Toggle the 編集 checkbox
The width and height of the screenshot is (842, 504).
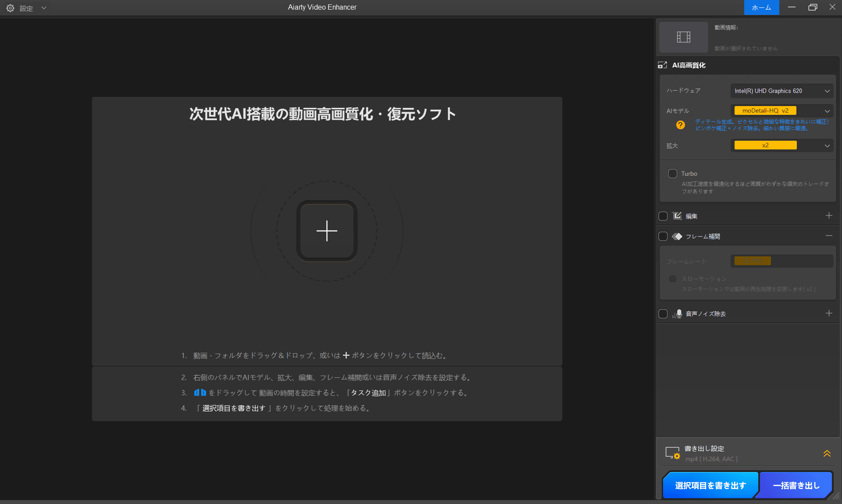(663, 216)
